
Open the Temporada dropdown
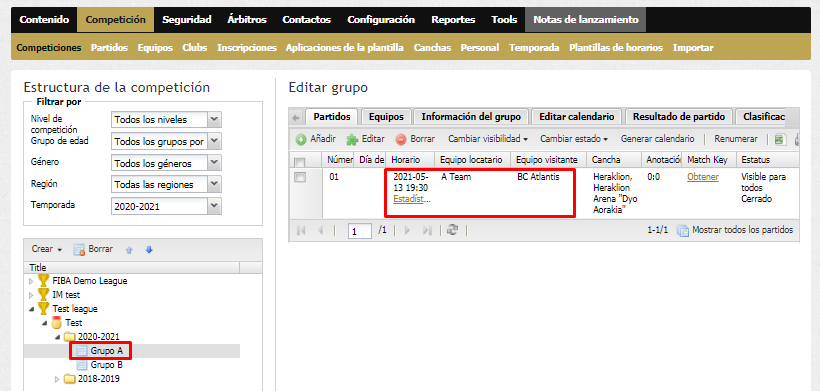pos(214,206)
